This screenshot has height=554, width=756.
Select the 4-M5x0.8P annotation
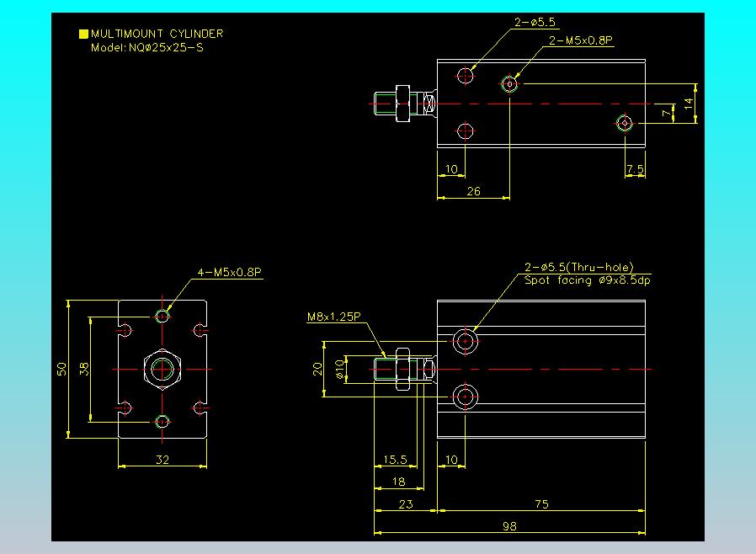pos(230,273)
